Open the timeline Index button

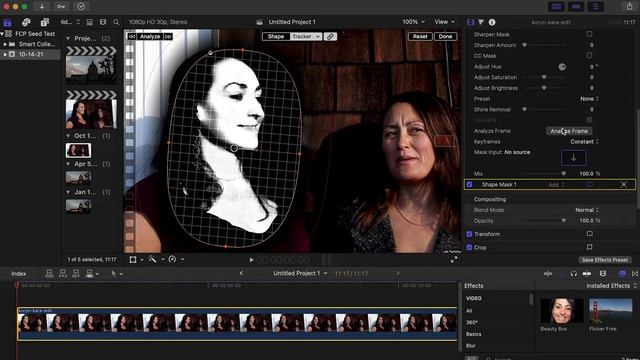click(x=18, y=273)
